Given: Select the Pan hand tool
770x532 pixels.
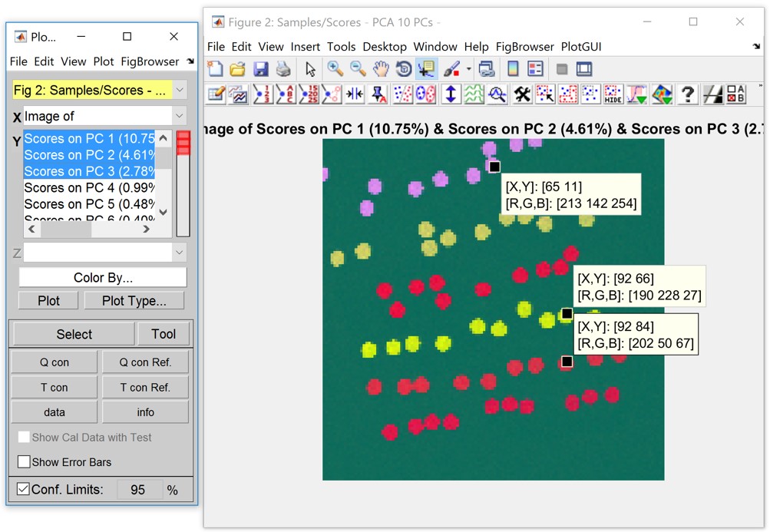Looking at the screenshot, I should click(x=380, y=69).
